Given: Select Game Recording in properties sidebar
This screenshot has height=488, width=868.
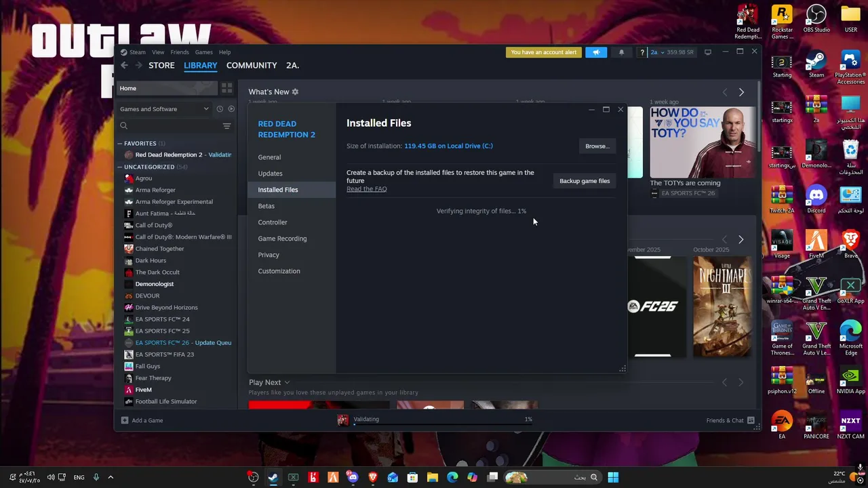Looking at the screenshot, I should click(292, 239).
